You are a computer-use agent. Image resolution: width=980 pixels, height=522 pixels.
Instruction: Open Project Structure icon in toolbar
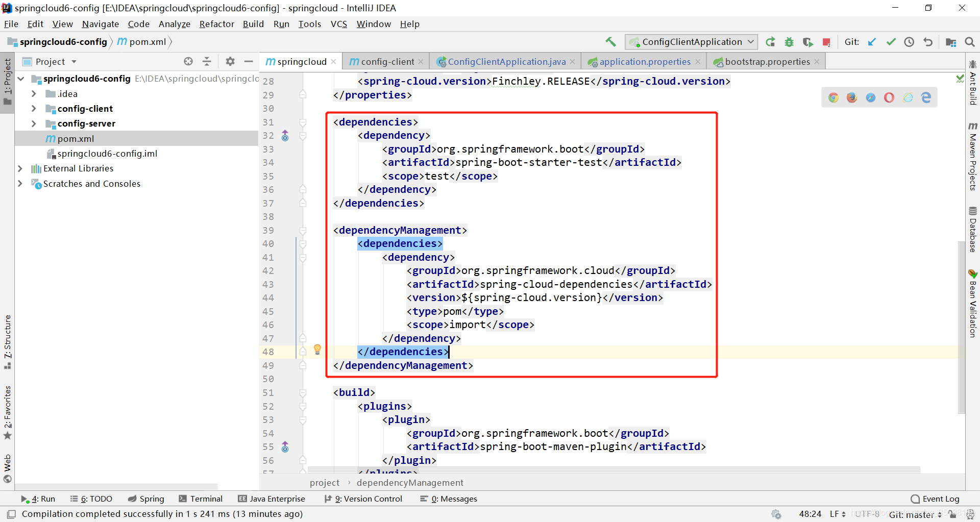click(x=951, y=42)
